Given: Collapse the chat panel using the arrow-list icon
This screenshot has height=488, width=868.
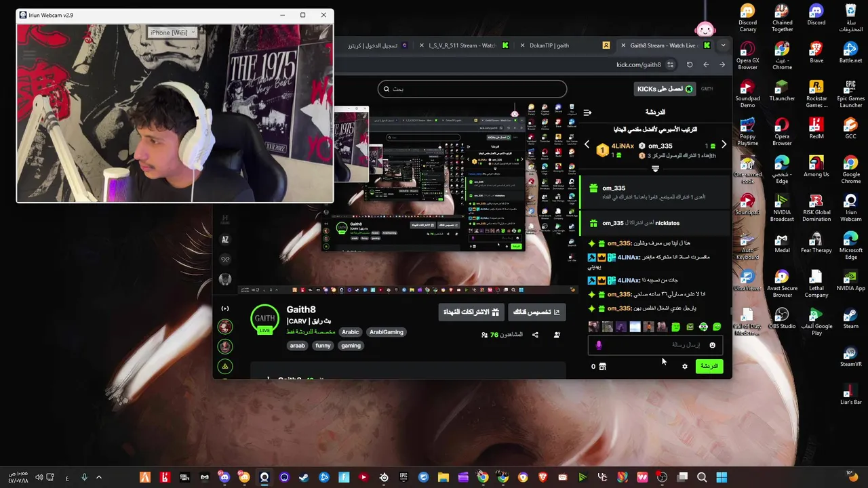Looking at the screenshot, I should 587,113.
